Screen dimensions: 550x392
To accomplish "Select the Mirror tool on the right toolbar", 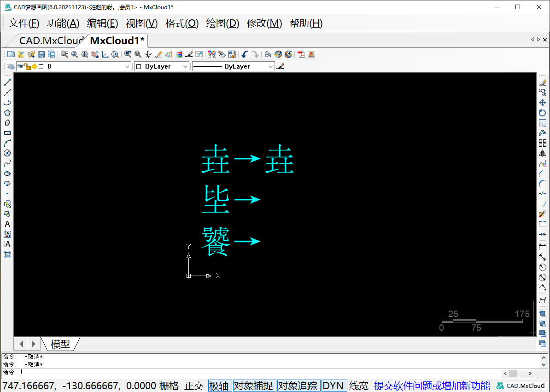I will [x=543, y=153].
